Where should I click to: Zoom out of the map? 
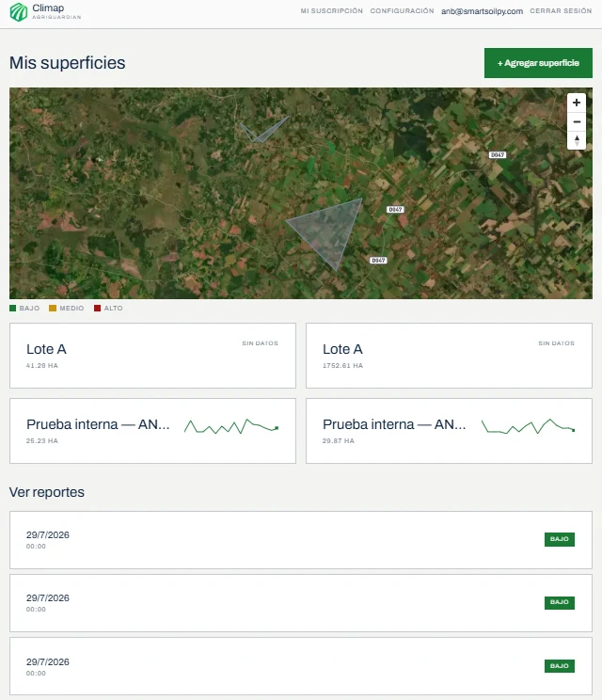pos(576,122)
